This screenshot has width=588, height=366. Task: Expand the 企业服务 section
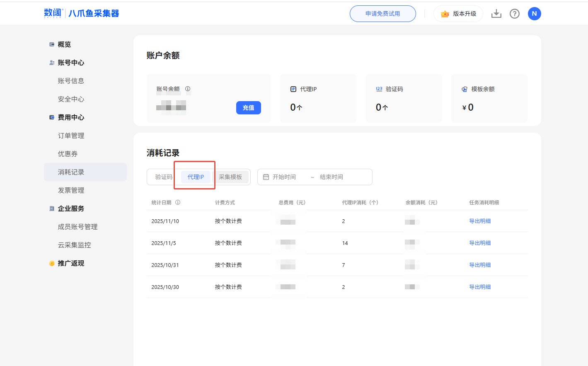coord(71,208)
